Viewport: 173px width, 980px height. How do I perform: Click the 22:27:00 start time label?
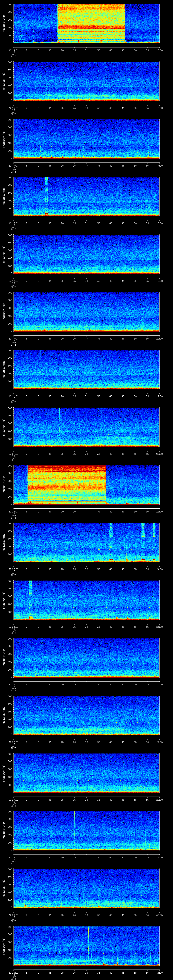click(13, 799)
